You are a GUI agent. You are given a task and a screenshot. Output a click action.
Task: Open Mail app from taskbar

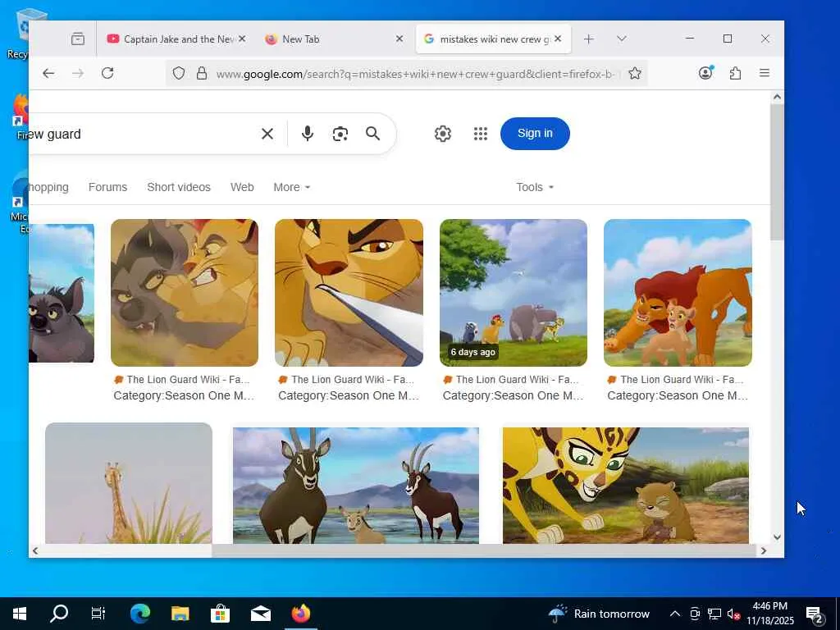260,614
